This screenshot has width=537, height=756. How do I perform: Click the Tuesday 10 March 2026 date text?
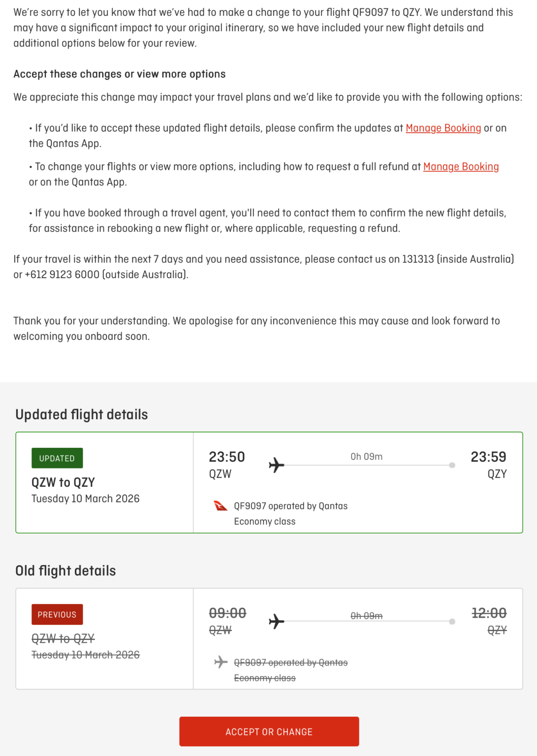click(85, 499)
